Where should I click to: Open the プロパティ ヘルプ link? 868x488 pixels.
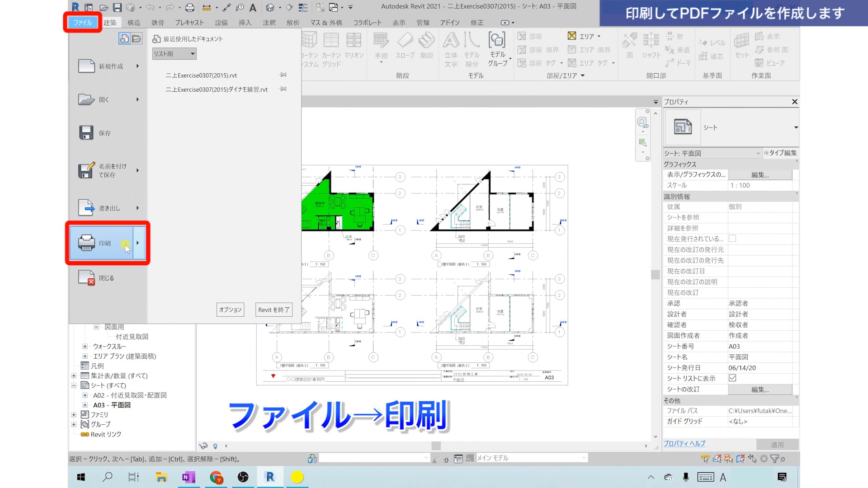point(684,444)
